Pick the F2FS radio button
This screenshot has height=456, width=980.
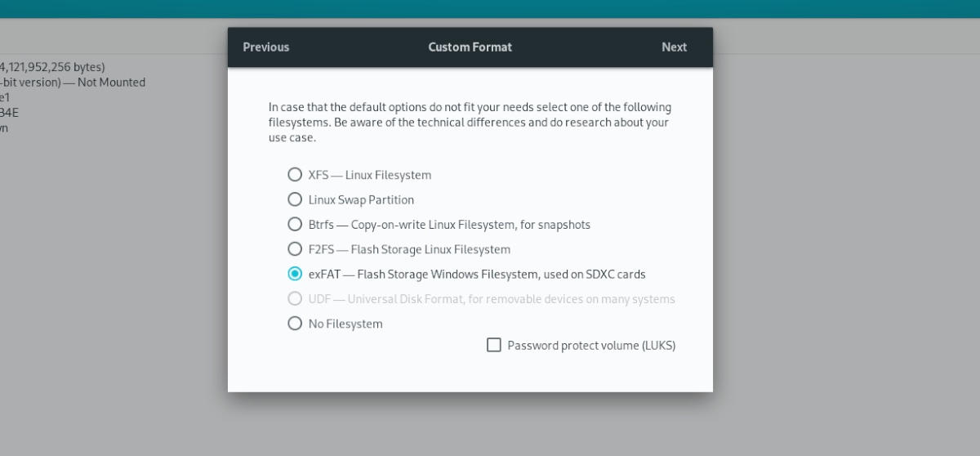click(x=295, y=249)
